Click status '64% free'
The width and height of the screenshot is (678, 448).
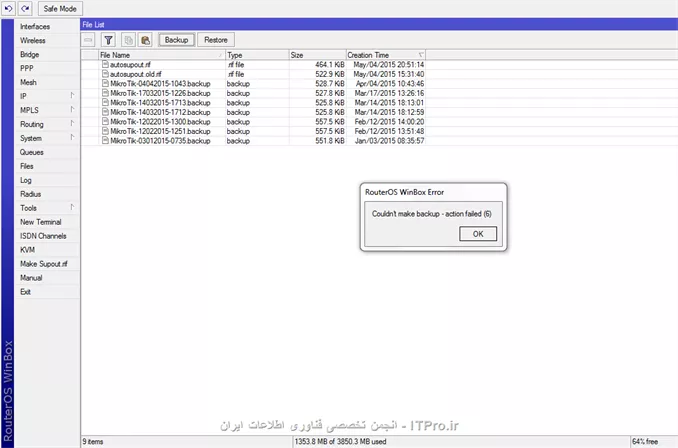click(645, 442)
